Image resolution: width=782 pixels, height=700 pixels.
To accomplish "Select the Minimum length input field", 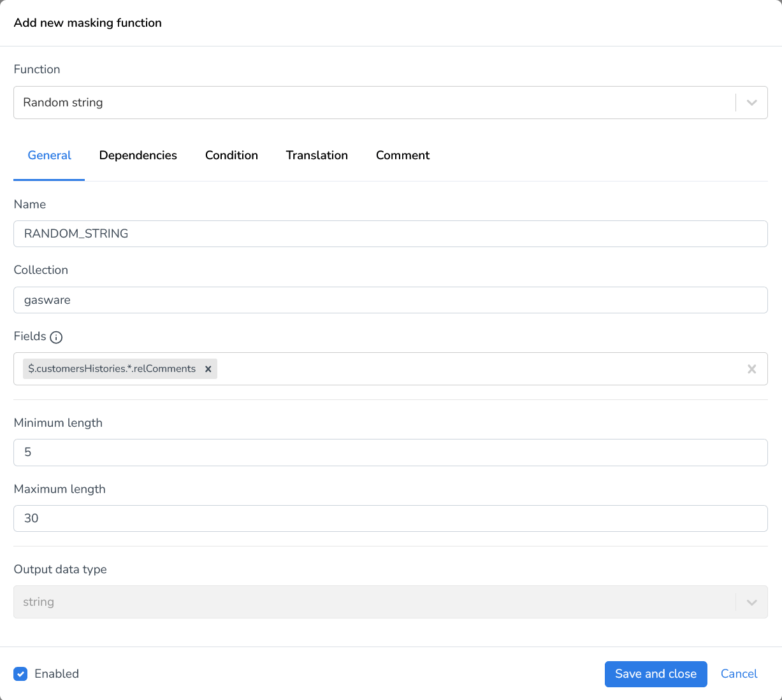I will coord(390,452).
